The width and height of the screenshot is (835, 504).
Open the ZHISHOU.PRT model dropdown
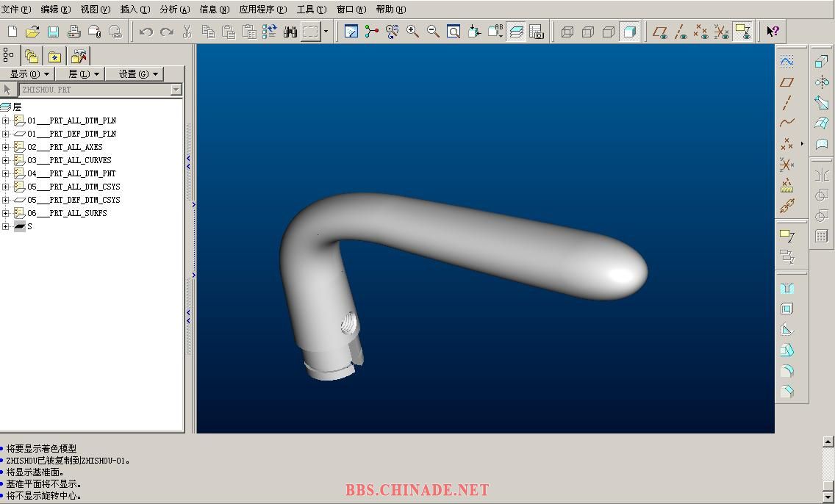click(x=176, y=90)
